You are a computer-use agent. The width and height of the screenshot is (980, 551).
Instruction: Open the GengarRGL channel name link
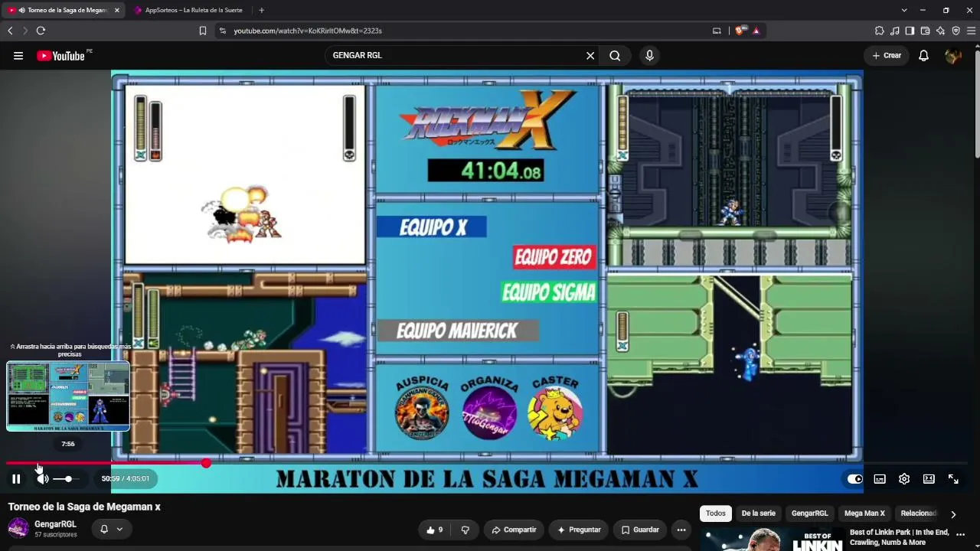[x=55, y=524]
